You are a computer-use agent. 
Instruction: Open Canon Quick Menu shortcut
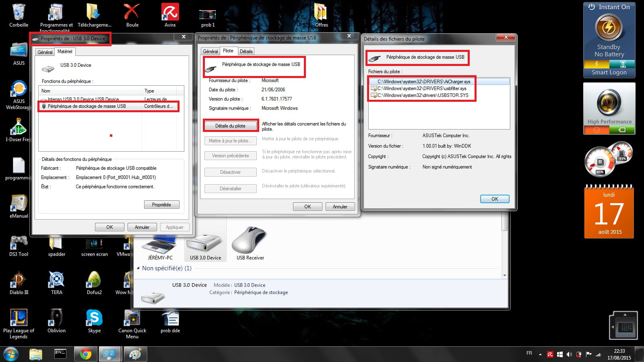pos(132,324)
